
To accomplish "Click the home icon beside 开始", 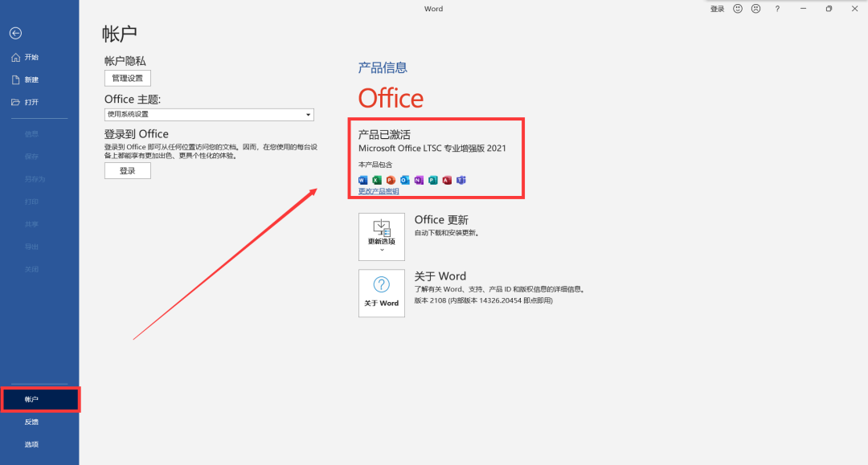I will click(x=15, y=57).
